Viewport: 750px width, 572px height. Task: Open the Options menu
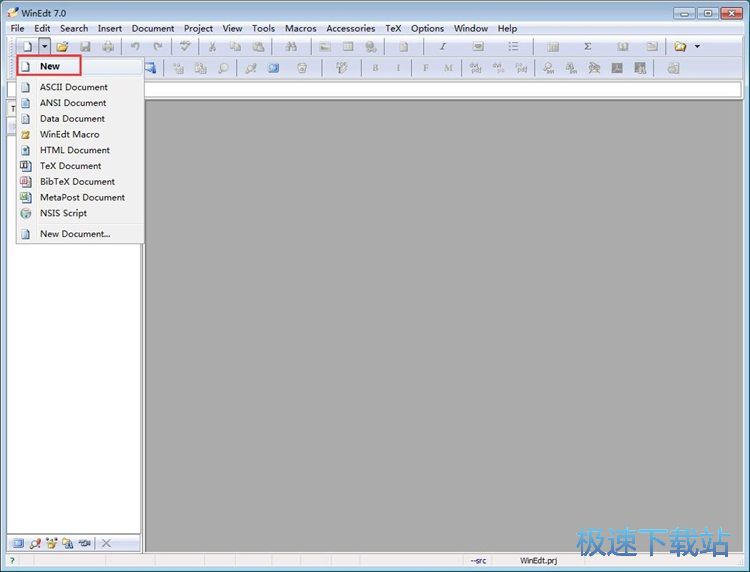click(428, 29)
